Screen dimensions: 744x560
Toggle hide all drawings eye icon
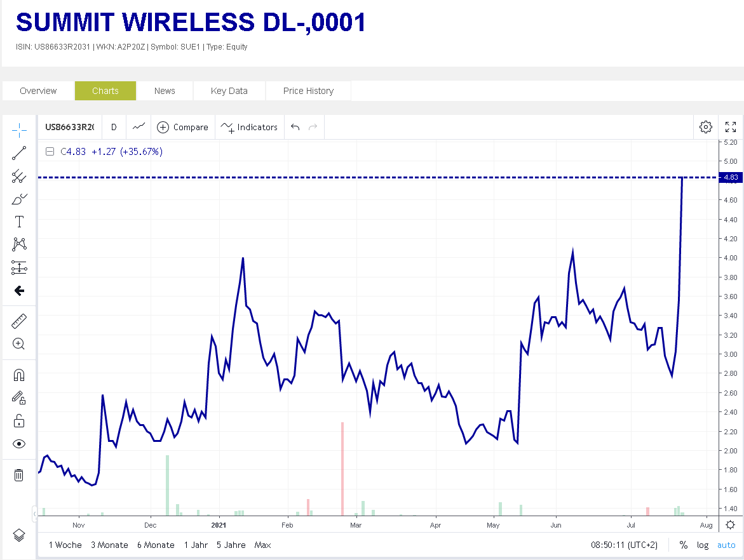pos(19,444)
